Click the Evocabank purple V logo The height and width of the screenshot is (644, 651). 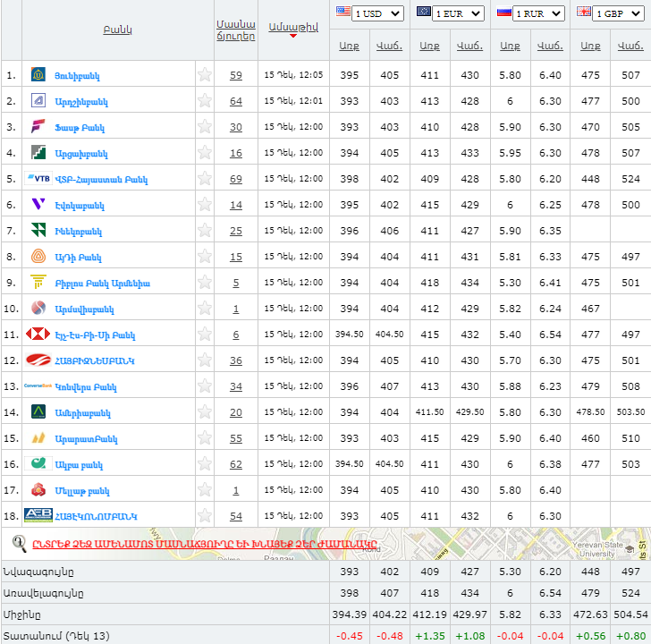pyautogui.click(x=38, y=205)
